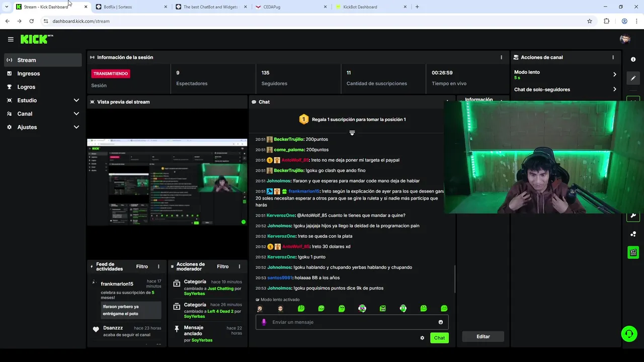The image size is (644, 362).
Task: Open Filtro in Acciones de moderador
Action: click(x=223, y=266)
